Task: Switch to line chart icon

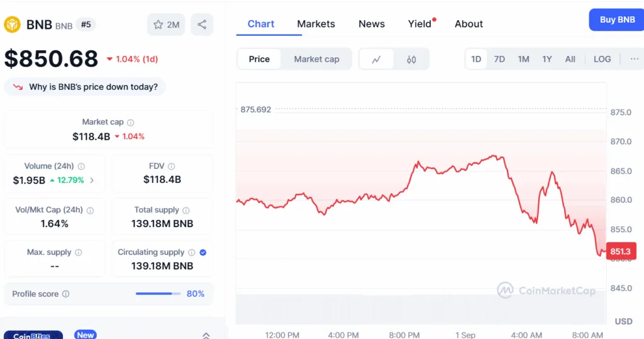Action: click(377, 59)
